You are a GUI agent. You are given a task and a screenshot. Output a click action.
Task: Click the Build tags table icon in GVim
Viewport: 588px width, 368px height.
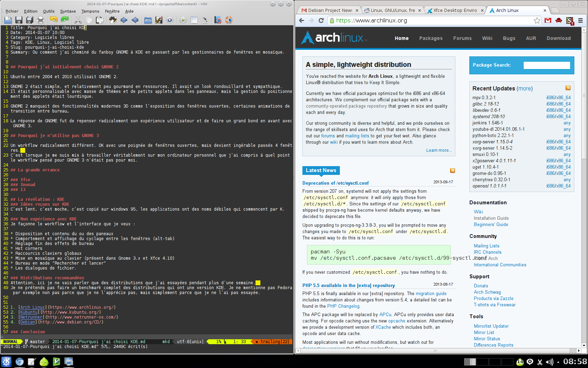pyautogui.click(x=194, y=20)
